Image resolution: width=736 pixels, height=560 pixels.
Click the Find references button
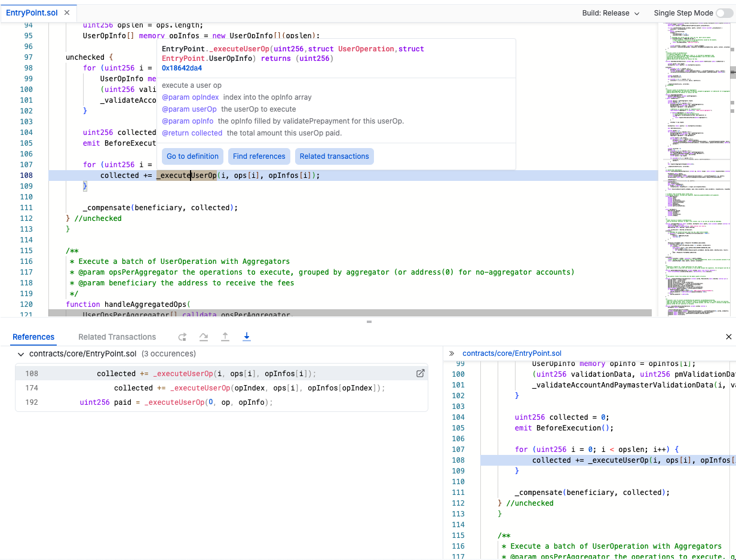(x=259, y=156)
